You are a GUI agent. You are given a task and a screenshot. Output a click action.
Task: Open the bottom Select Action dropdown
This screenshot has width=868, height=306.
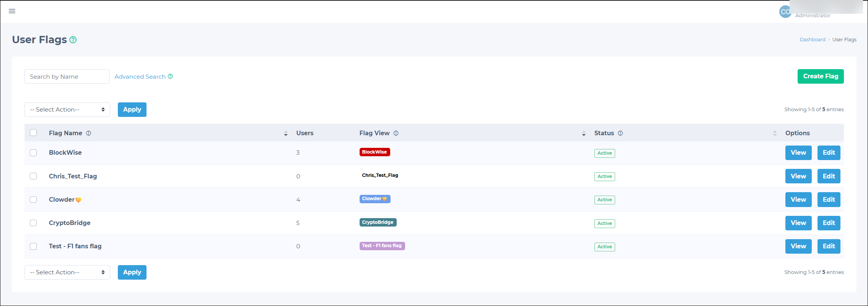67,272
